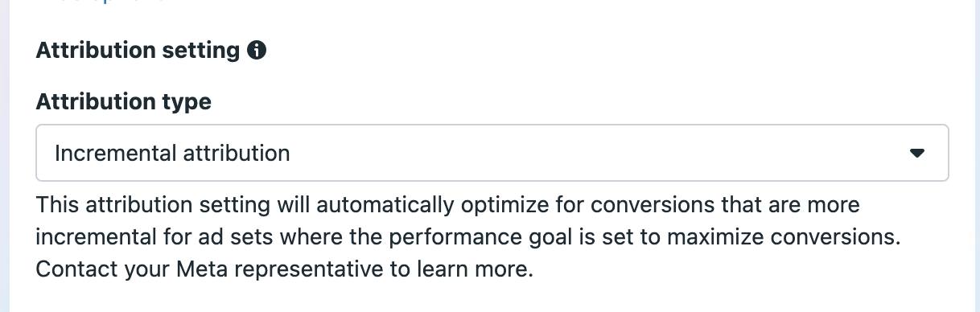This screenshot has width=980, height=312.
Task: Open the Incremental attribution combo box
Action: [492, 153]
